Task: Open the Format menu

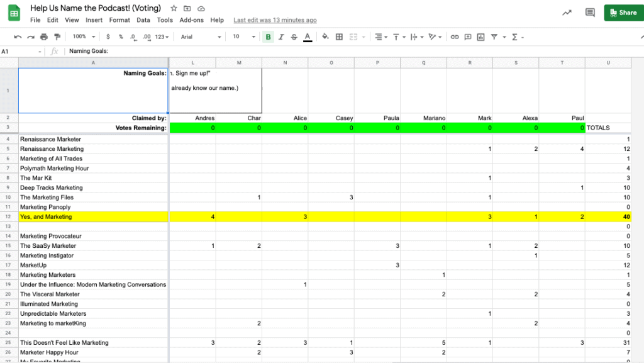Action: pos(119,20)
